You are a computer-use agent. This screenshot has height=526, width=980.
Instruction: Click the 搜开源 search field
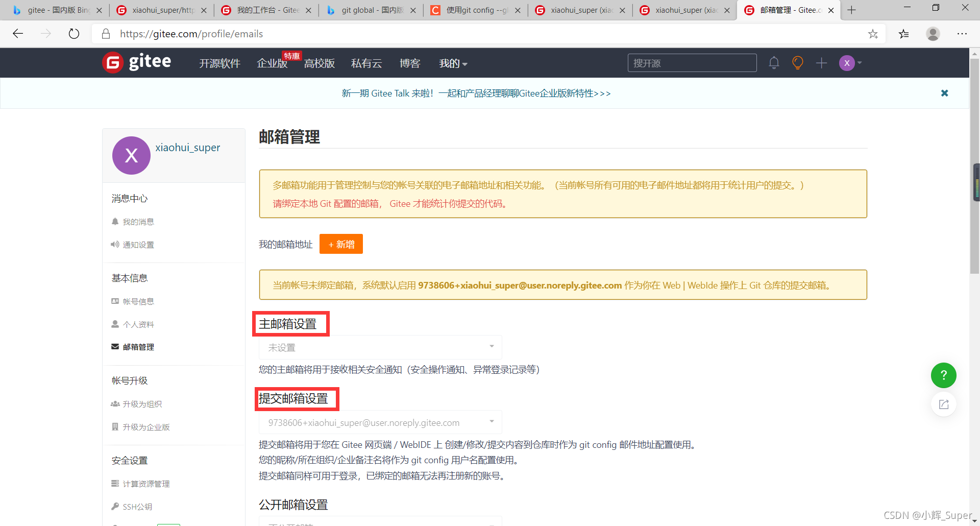[692, 63]
